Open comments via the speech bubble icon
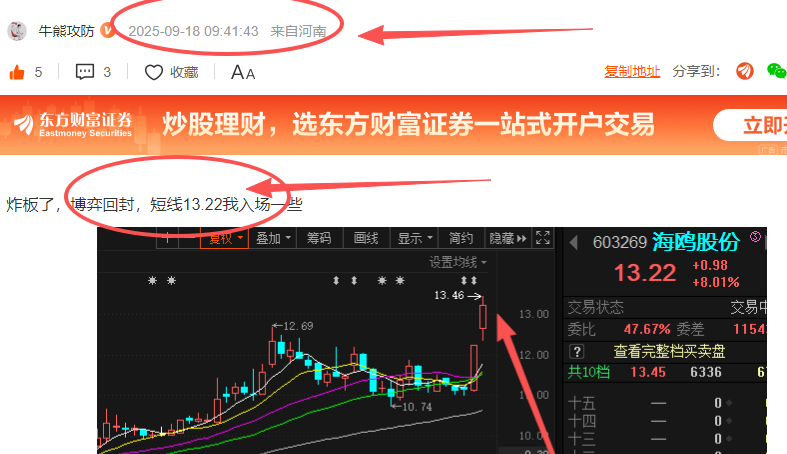 pos(84,72)
